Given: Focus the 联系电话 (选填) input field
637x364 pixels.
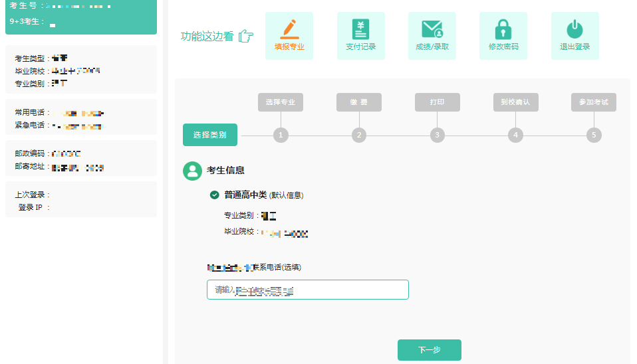Looking at the screenshot, I should click(308, 290).
